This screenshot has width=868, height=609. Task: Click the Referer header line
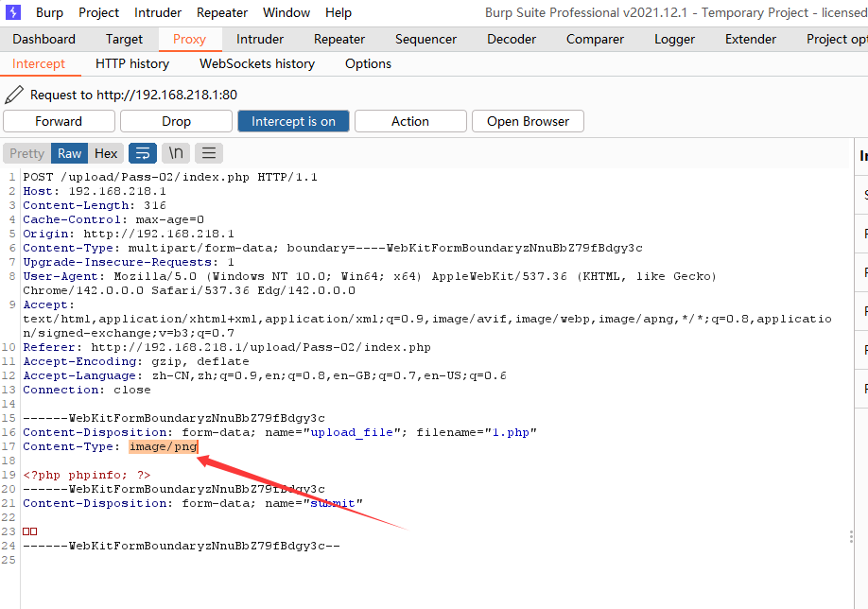(x=227, y=347)
